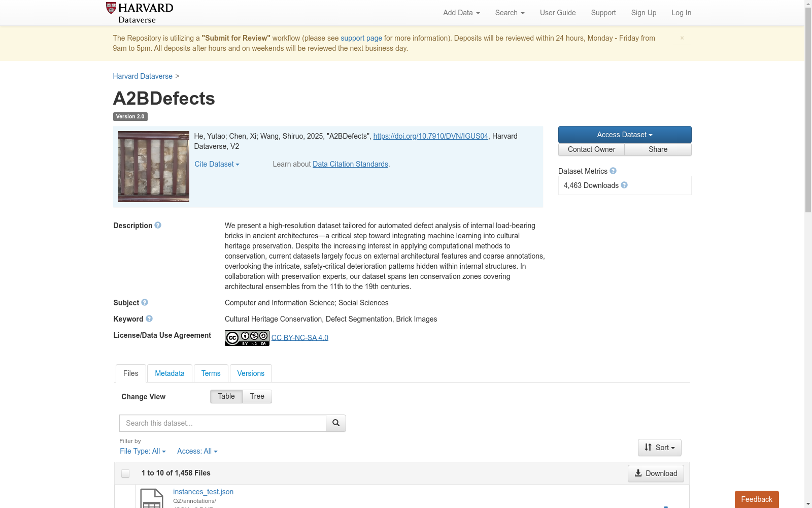Click the Contact Owner button
The width and height of the screenshot is (812, 508).
(x=591, y=149)
